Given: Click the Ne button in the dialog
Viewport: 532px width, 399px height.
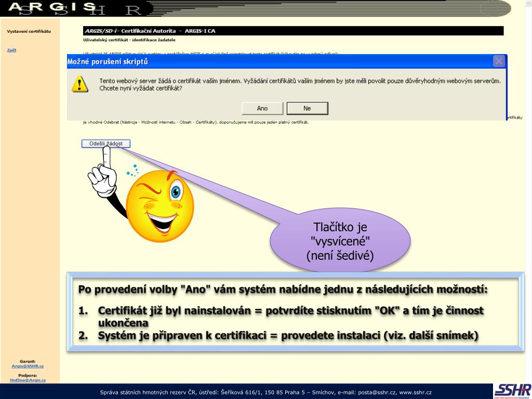Looking at the screenshot, I should (x=307, y=108).
